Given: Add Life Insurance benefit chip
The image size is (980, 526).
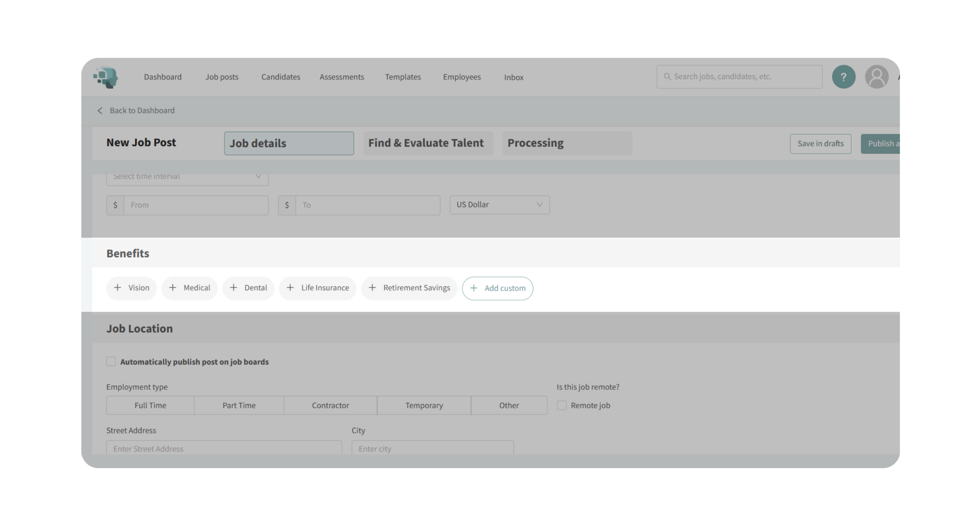Looking at the screenshot, I should coord(317,288).
